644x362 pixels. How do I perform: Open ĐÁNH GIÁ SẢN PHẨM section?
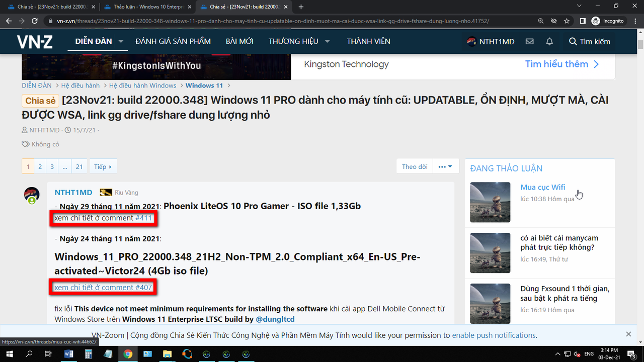(x=173, y=41)
